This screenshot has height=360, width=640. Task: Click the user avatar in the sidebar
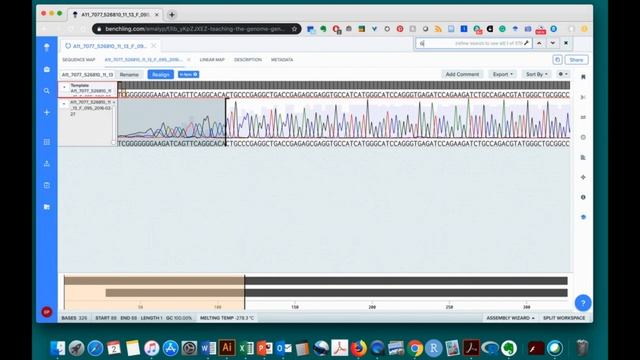click(x=47, y=312)
